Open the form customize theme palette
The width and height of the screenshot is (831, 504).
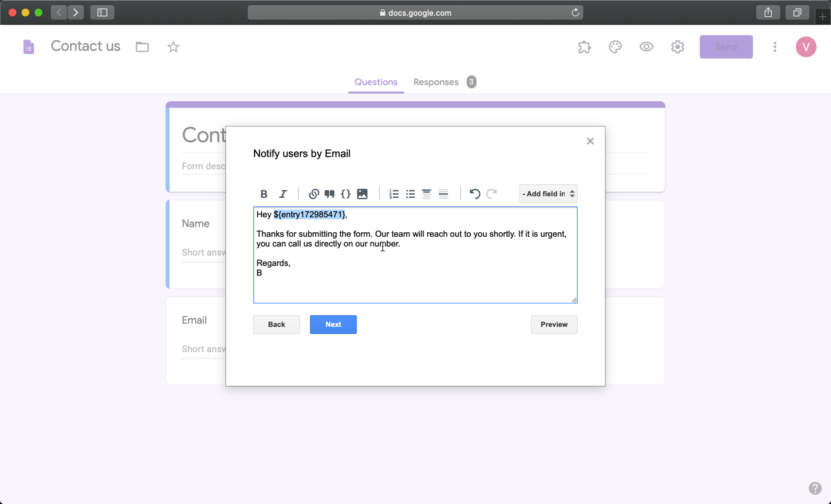tap(615, 47)
